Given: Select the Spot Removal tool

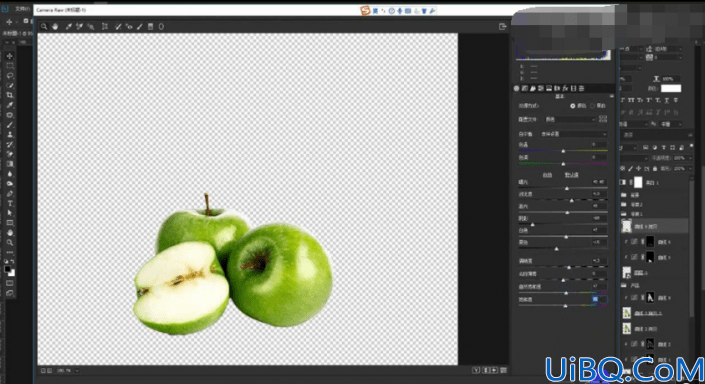Looking at the screenshot, I should 118,27.
